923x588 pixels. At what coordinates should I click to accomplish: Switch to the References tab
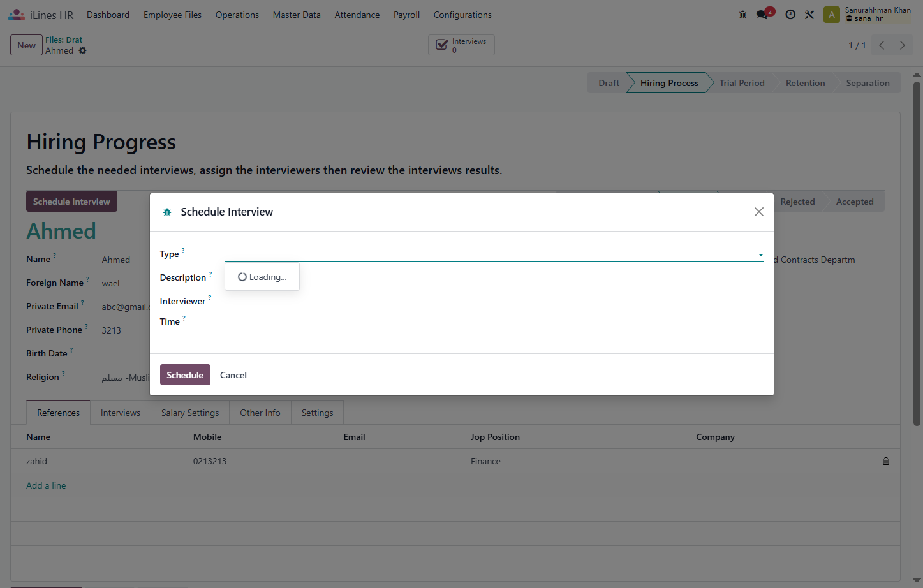pyautogui.click(x=58, y=413)
